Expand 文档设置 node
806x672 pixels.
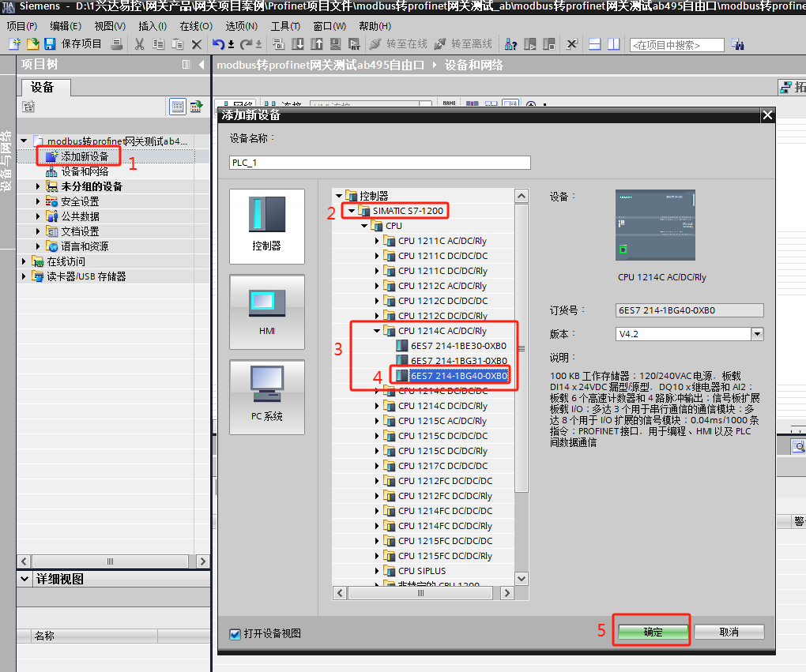click(37, 231)
